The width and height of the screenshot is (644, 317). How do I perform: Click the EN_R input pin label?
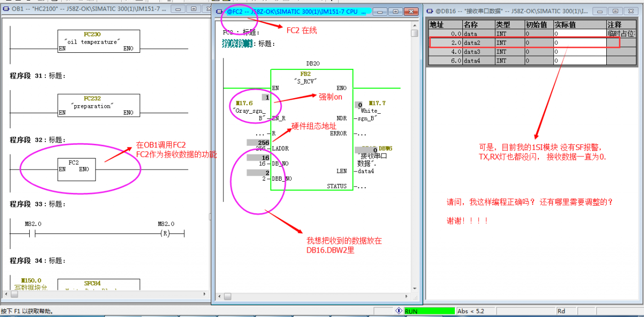click(x=279, y=118)
